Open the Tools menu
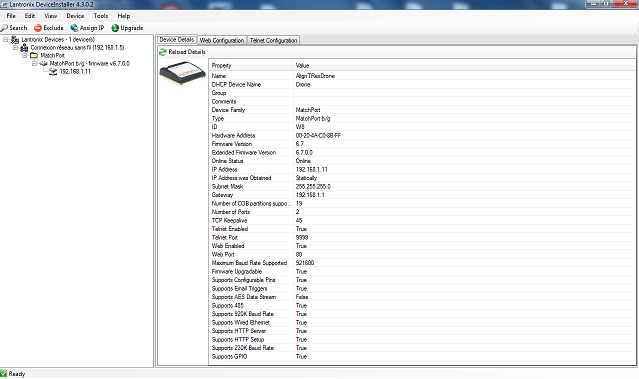The image size is (639, 379). click(x=101, y=16)
